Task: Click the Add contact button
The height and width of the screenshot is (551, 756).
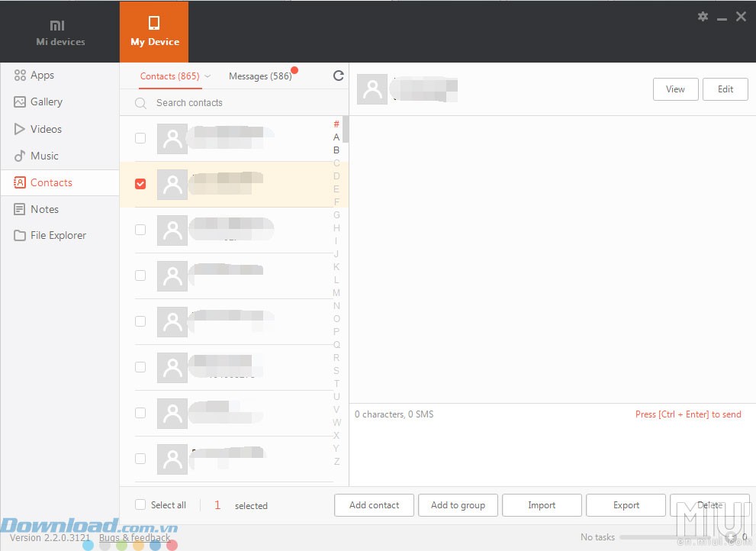Action: pyautogui.click(x=374, y=505)
